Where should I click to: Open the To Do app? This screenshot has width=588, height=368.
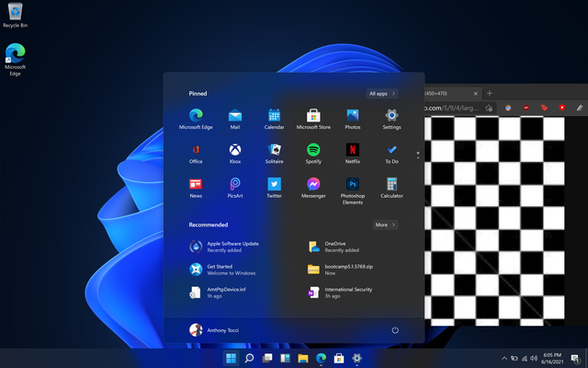[392, 154]
